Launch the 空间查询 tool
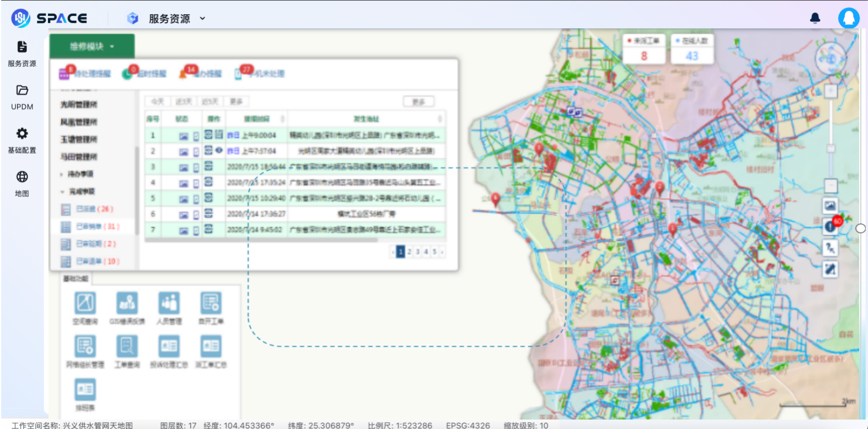Screen dimensions: 868x429 click(x=85, y=304)
